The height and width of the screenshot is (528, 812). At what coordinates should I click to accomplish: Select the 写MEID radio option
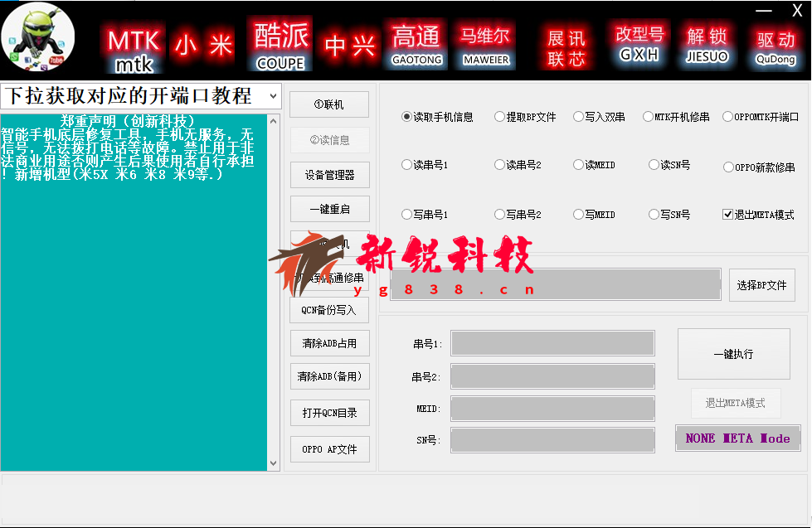[594, 215]
